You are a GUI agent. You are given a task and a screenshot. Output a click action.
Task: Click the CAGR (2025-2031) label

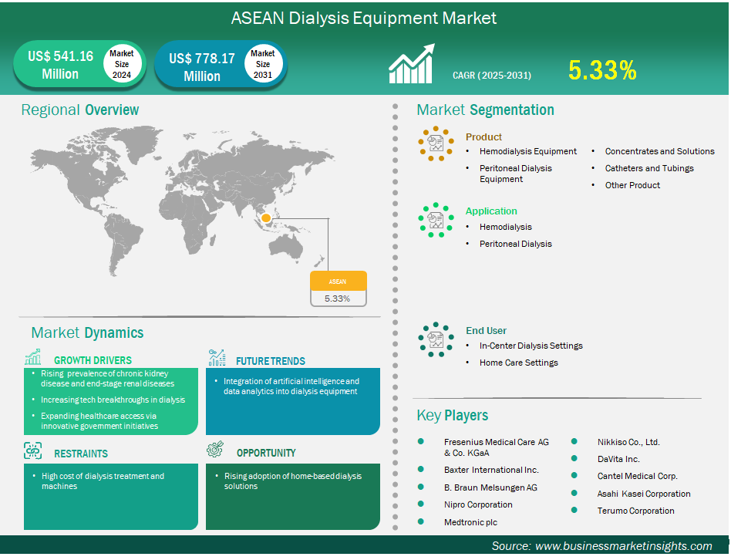[x=492, y=75]
